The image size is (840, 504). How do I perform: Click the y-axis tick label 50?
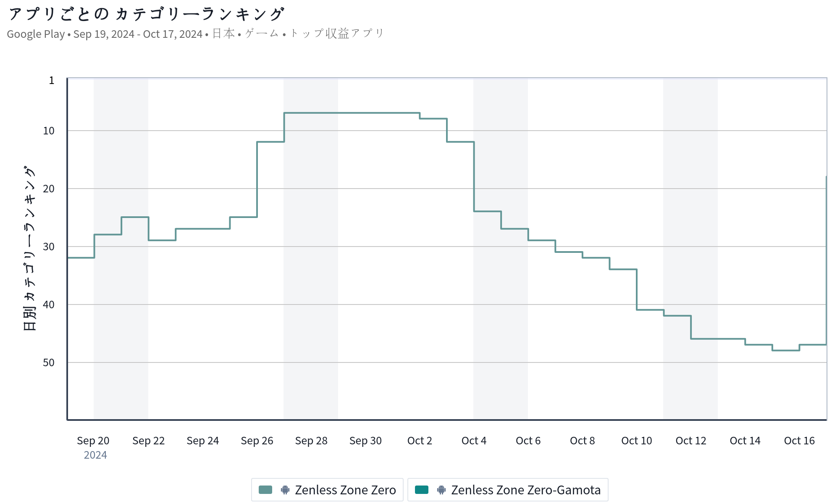pos(49,362)
